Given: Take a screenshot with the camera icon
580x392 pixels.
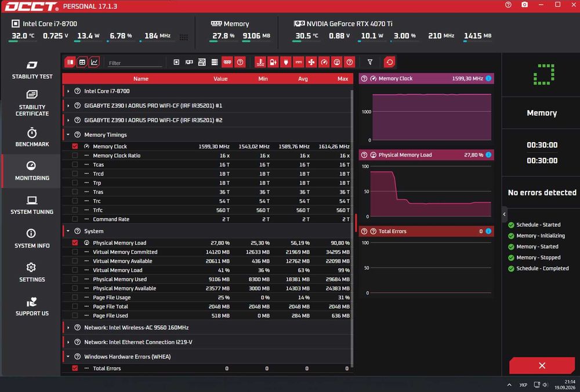Looking at the screenshot, I should 524,5.
